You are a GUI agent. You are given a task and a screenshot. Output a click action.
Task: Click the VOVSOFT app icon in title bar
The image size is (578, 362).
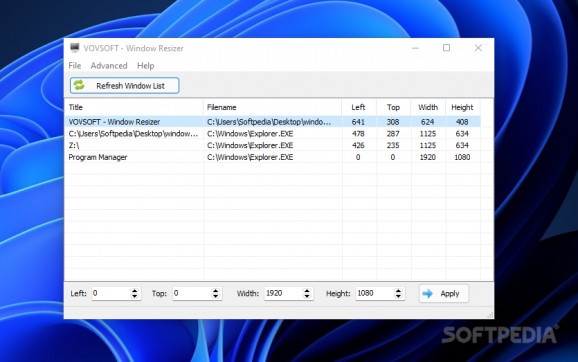pyautogui.click(x=75, y=48)
